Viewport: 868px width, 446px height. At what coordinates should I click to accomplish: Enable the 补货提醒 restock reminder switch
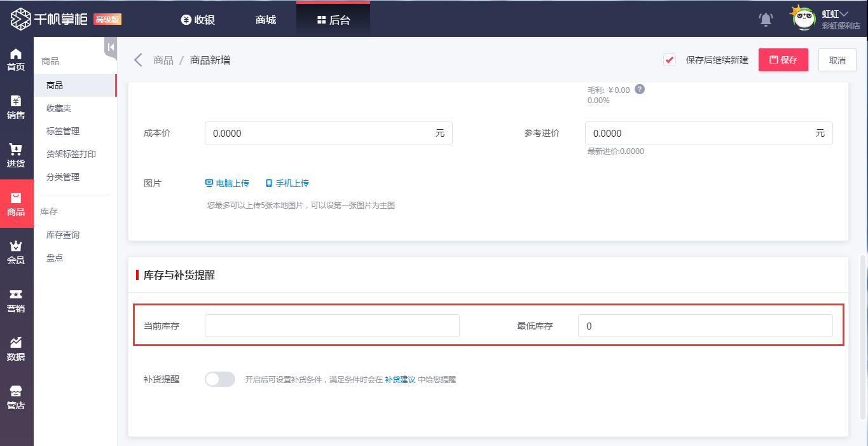click(x=219, y=379)
